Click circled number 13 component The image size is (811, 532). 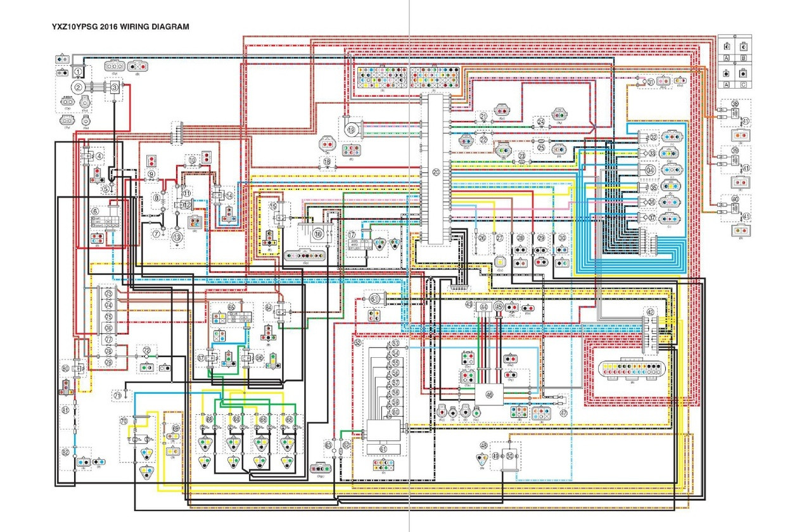pyautogui.click(x=177, y=236)
